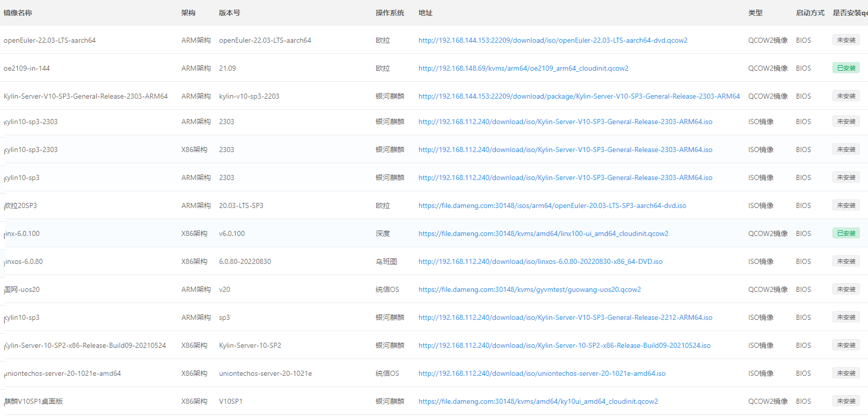Open the uniontechos-server-20-1021e-amd64.iso link
This screenshot has height=417, width=868.
[542, 373]
